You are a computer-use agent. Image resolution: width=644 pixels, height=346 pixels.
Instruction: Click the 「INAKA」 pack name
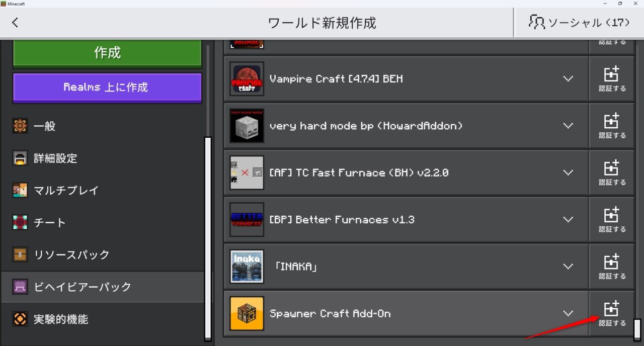point(296,267)
